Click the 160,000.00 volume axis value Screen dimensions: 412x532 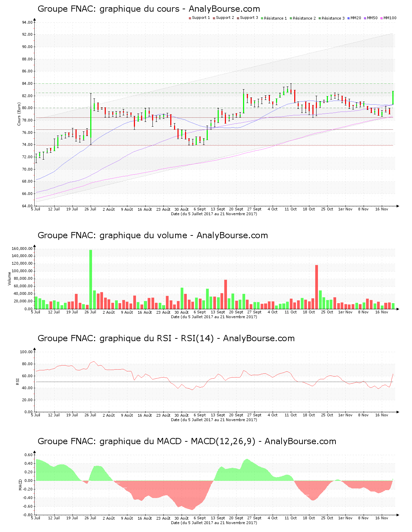[x=22, y=248]
